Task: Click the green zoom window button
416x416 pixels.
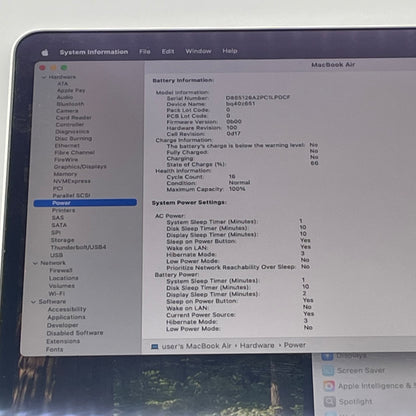Action: pos(64,68)
